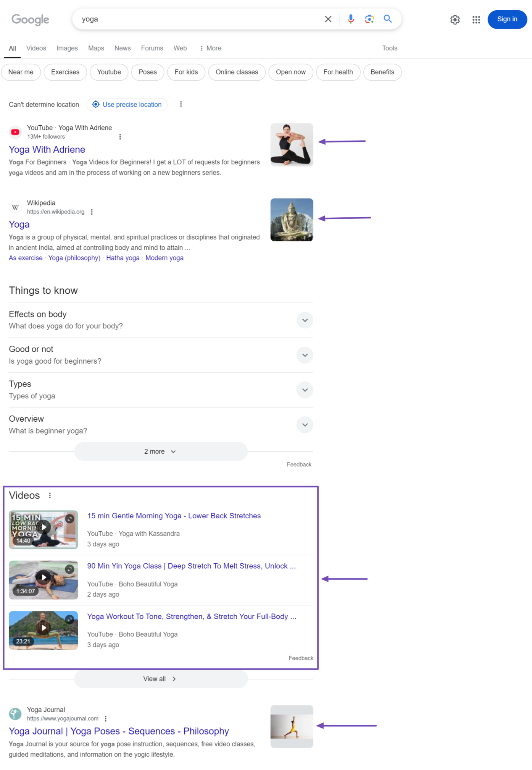Click Use precise location
The image size is (532, 770).
pyautogui.click(x=127, y=104)
